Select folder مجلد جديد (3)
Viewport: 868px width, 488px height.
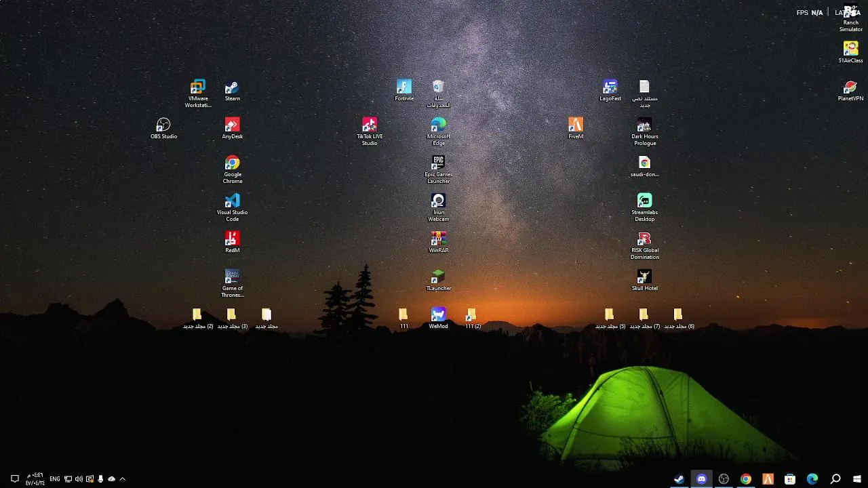click(232, 319)
